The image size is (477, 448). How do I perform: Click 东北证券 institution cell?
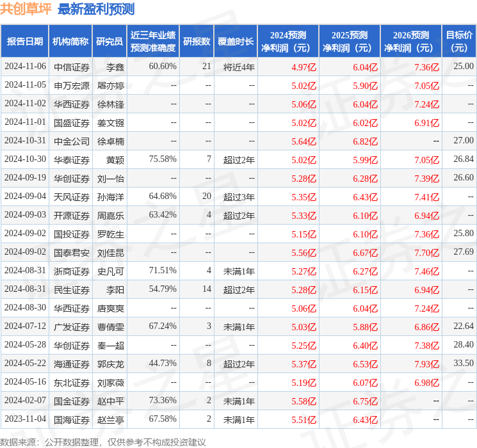[x=72, y=382]
